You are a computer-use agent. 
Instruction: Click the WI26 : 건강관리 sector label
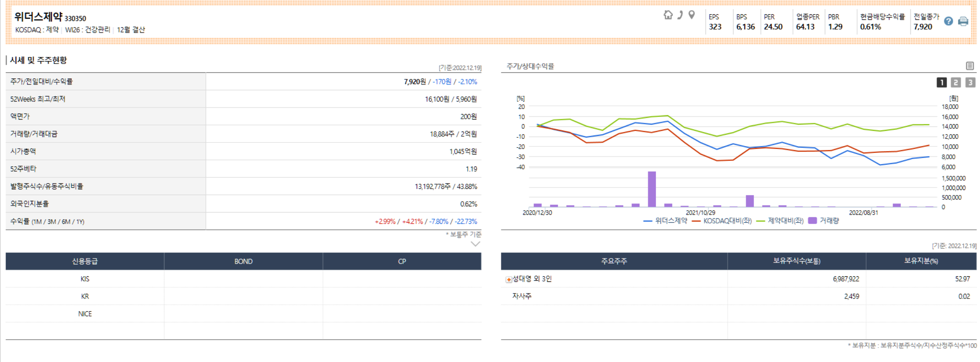tap(88, 30)
